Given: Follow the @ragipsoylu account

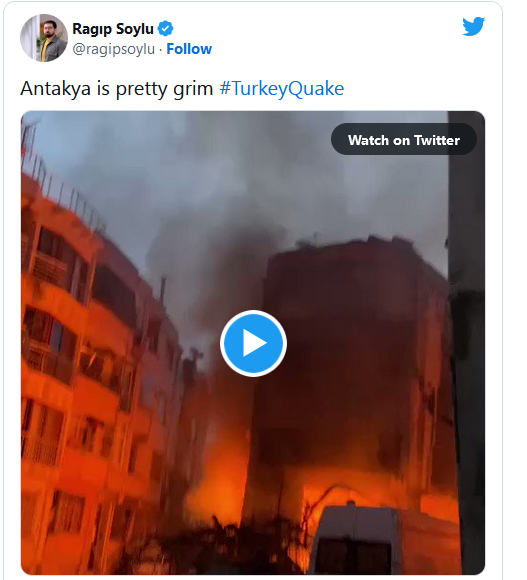Looking at the screenshot, I should point(189,49).
